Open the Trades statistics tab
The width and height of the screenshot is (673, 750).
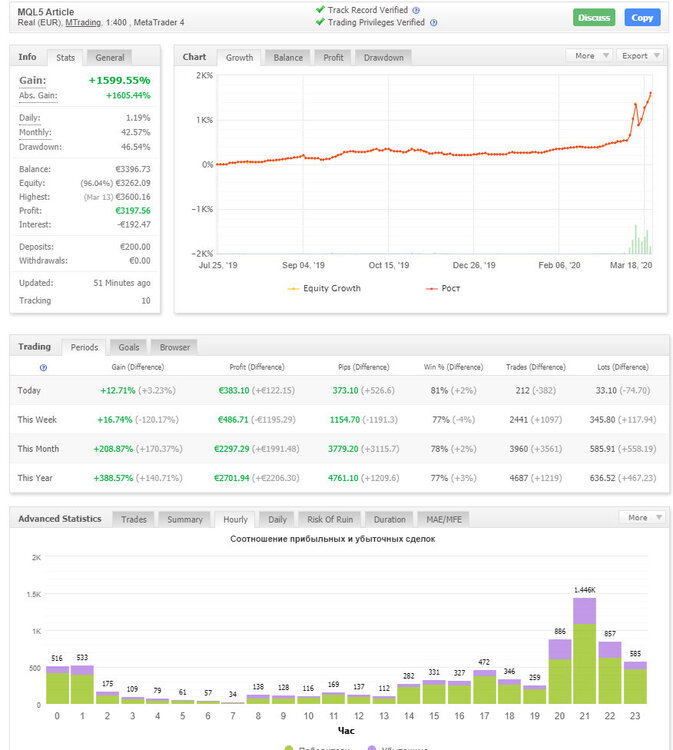[133, 519]
